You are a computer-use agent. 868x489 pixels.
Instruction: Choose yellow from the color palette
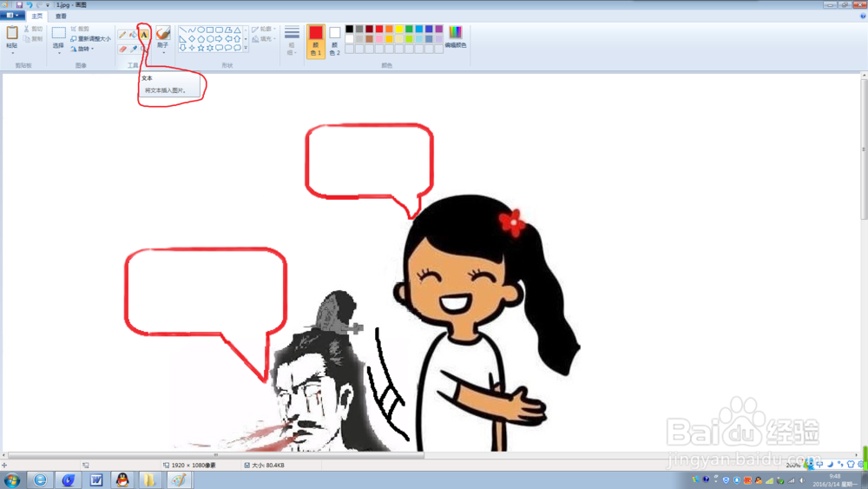(399, 29)
